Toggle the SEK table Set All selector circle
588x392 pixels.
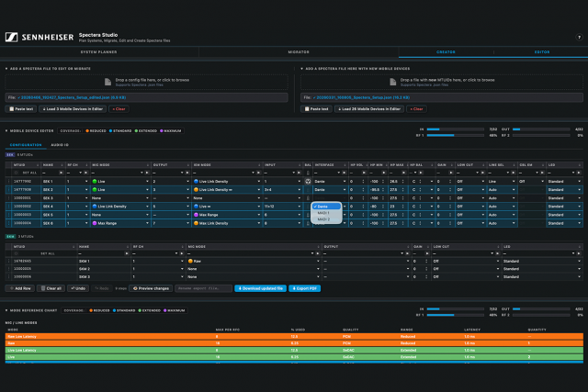click(x=16, y=173)
